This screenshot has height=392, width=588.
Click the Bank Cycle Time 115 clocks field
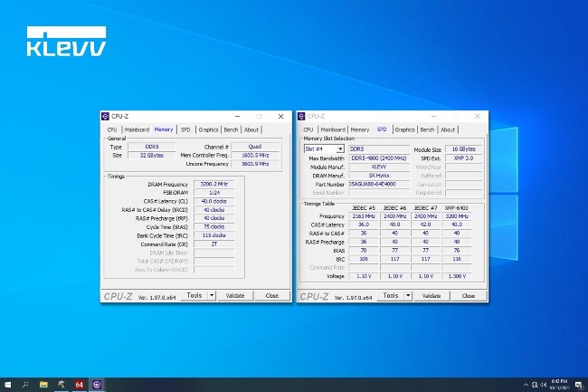pos(214,235)
